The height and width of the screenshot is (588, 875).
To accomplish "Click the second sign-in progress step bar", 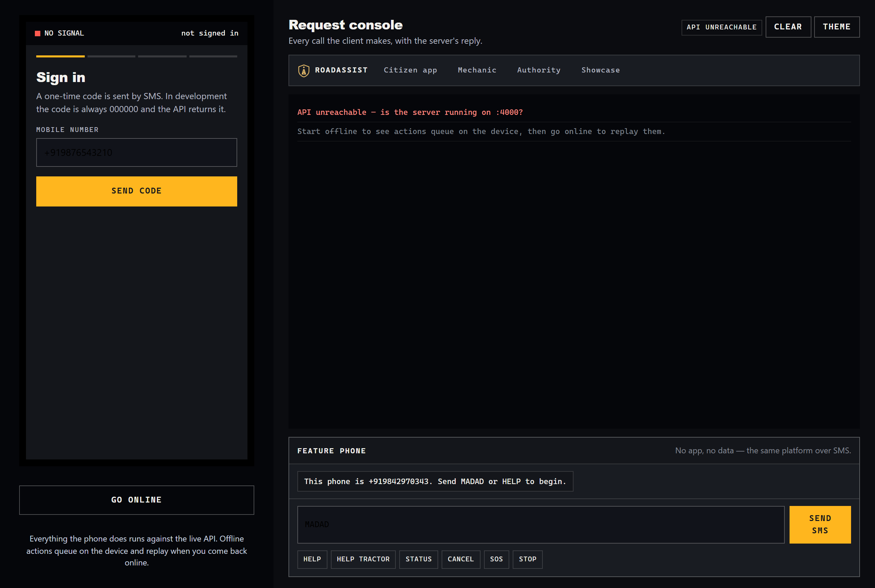I will point(111,56).
